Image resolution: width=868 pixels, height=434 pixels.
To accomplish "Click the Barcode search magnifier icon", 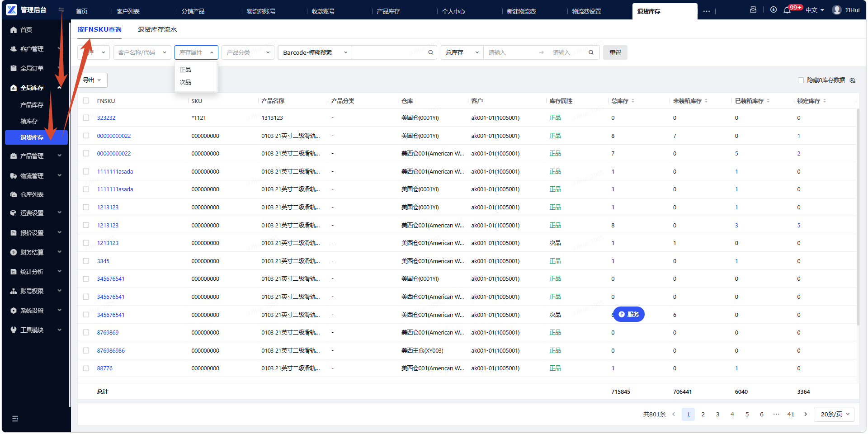I will click(431, 52).
